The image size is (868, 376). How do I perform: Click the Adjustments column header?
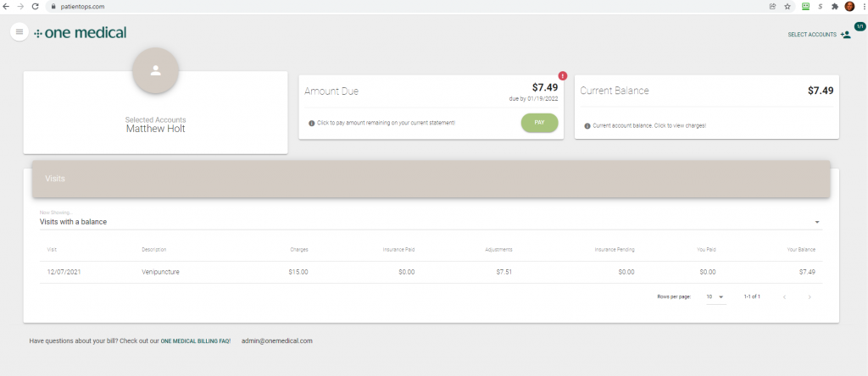click(x=498, y=249)
